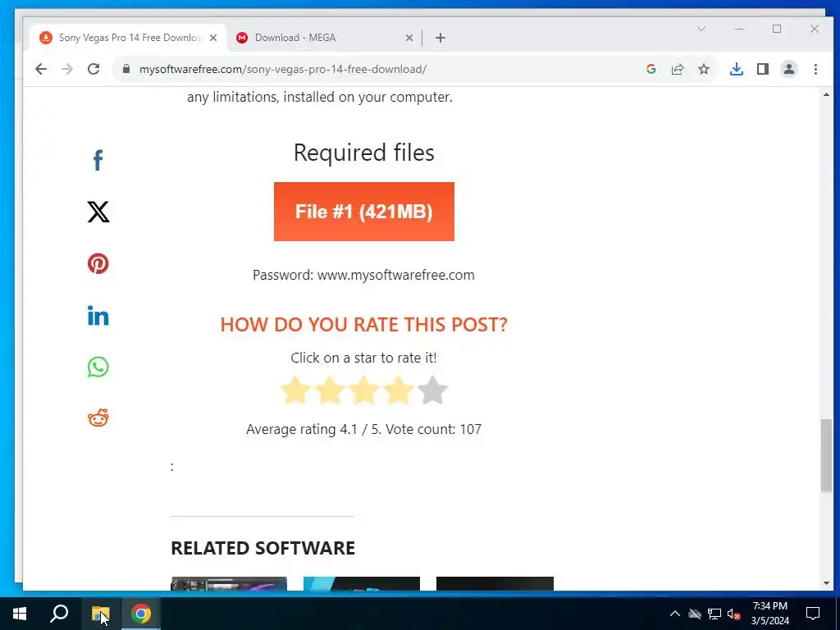Go back to the previous page

coord(41,69)
